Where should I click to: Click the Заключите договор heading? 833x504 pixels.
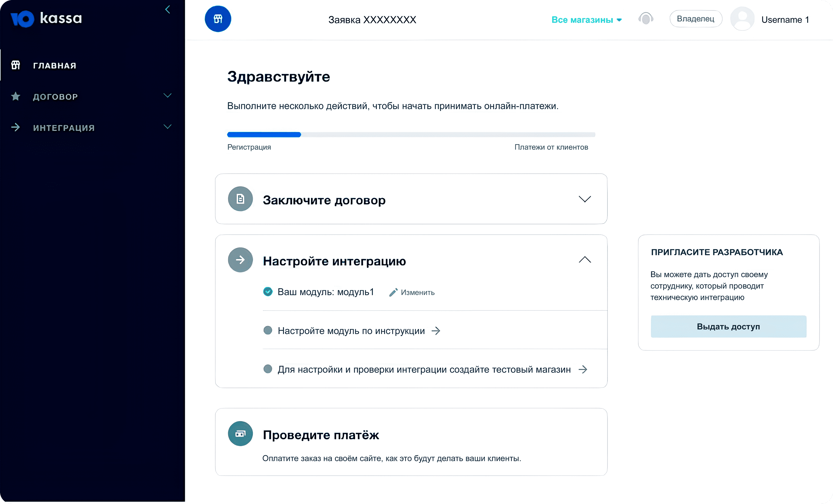tap(324, 200)
